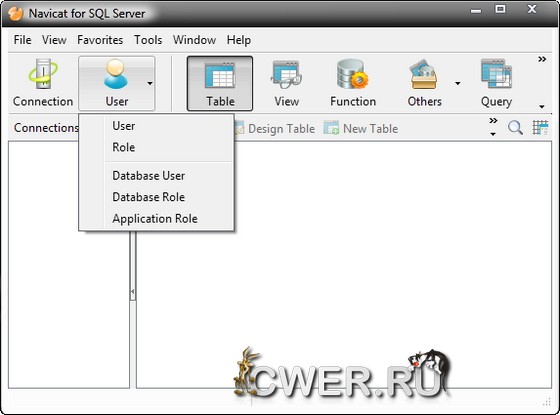Minimize the Navicat window

[476, 11]
